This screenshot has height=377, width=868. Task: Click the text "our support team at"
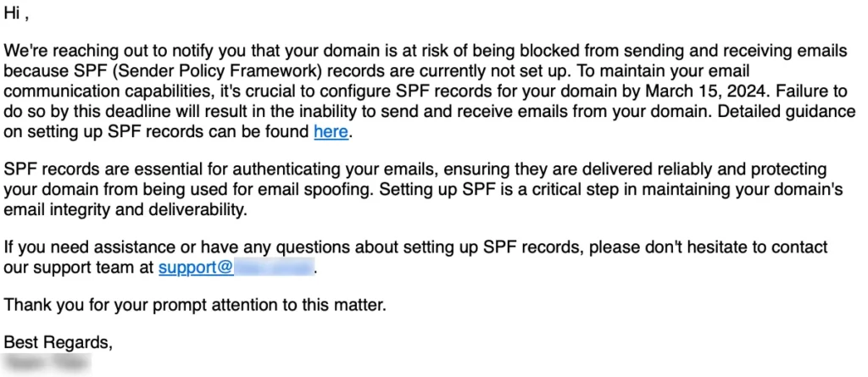coord(79,268)
